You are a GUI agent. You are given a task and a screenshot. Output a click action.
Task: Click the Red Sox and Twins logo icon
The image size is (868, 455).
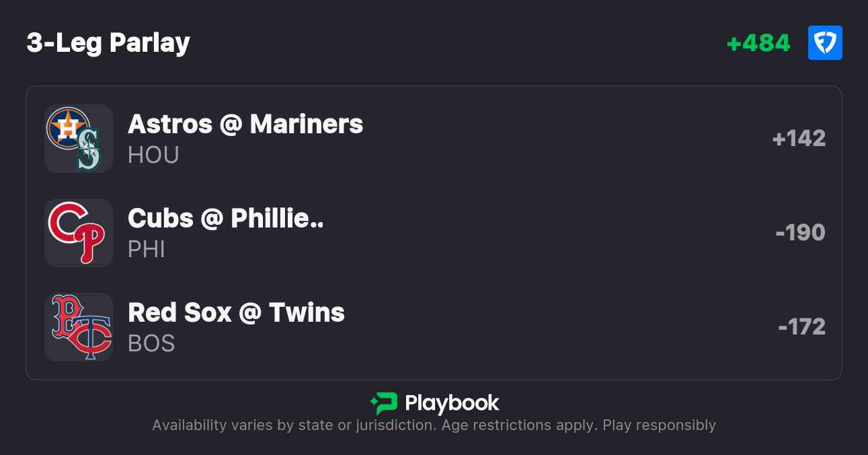tap(78, 327)
